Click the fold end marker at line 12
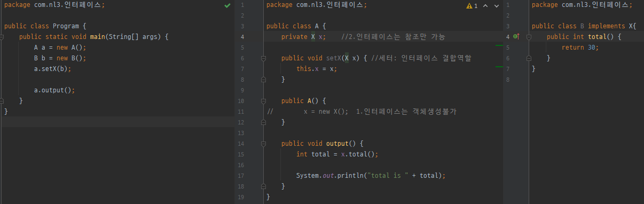The width and height of the screenshot is (644, 204). pos(263,122)
